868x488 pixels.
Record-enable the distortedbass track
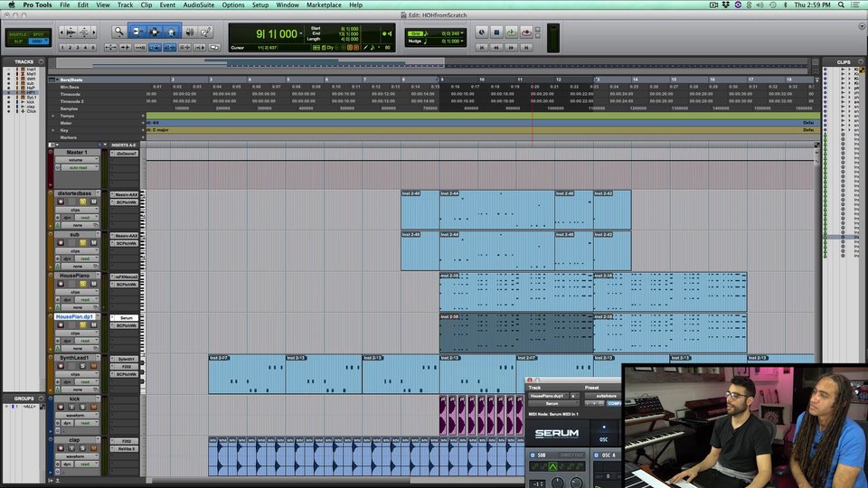point(61,202)
